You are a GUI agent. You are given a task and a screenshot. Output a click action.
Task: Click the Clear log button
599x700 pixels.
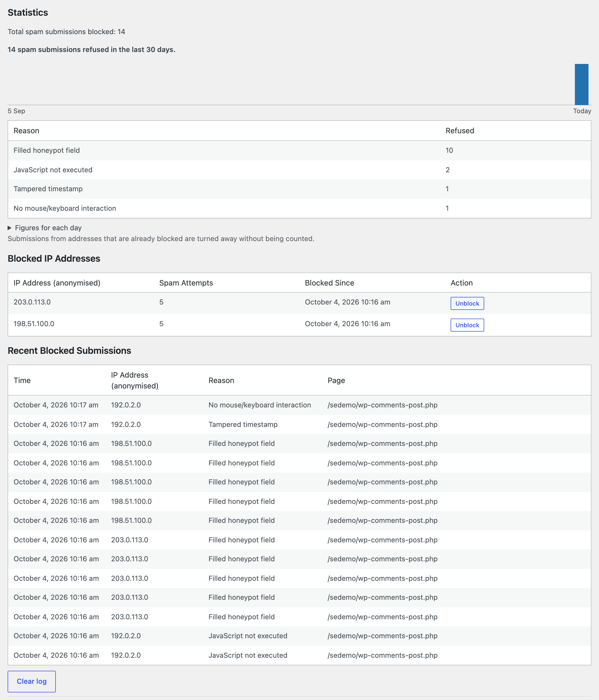tap(32, 681)
